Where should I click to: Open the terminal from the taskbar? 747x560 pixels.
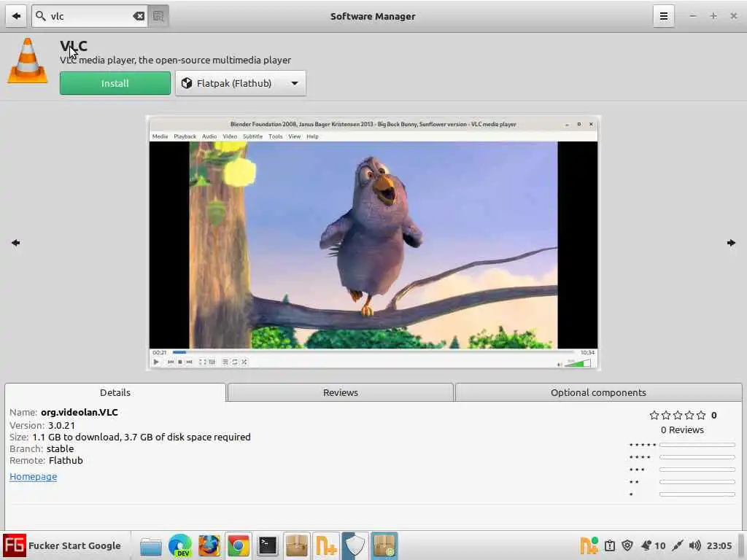pos(267,545)
